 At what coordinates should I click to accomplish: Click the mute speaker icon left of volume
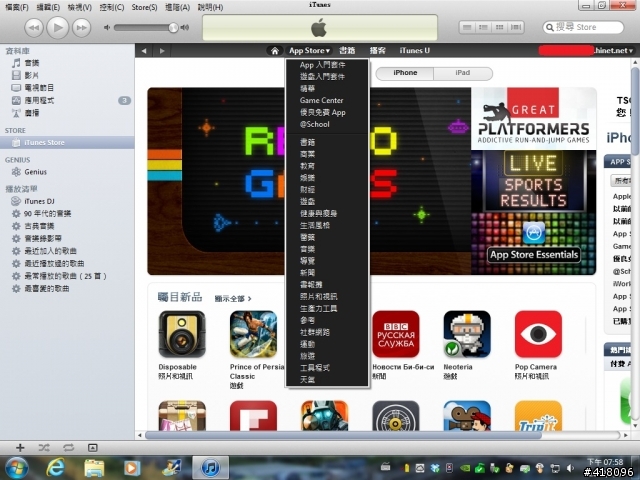pos(107,27)
